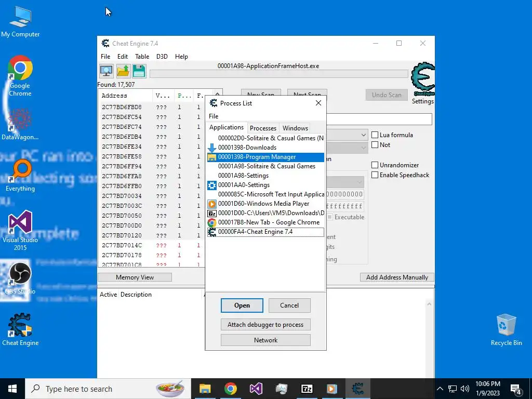The width and height of the screenshot is (532, 399).
Task: Select address 2C77BD6FBD8 row
Action: pos(152,107)
